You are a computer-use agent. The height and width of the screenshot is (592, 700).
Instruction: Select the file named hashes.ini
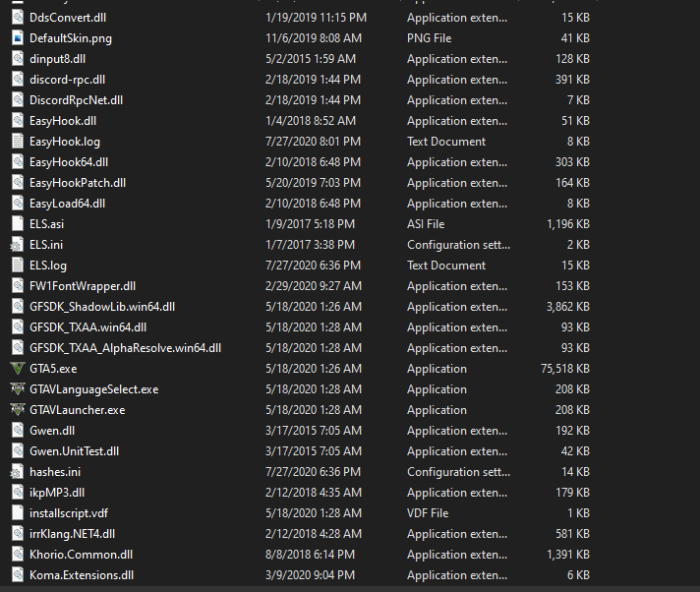click(x=55, y=472)
